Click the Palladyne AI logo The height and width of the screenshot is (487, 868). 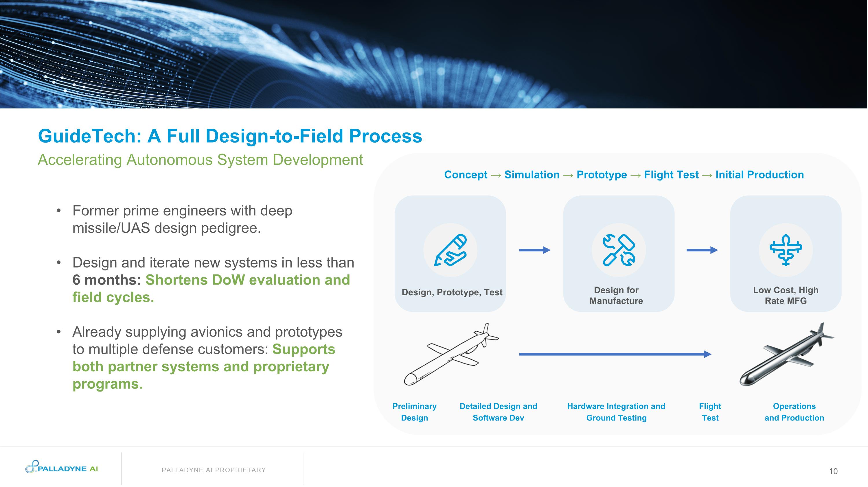tap(62, 467)
